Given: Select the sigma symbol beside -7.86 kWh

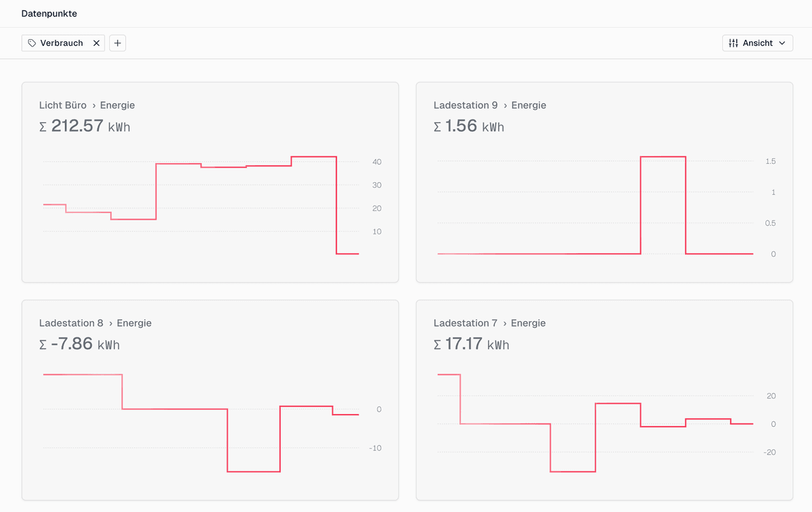Looking at the screenshot, I should click(44, 344).
